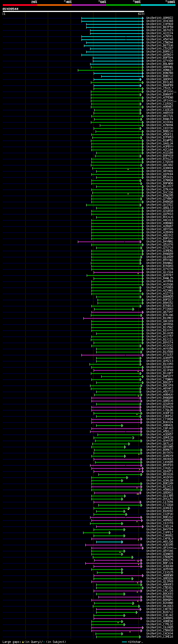Select hit label UniRef100_Q6ERV1
Viewport: 178px width, 644px height.
(x=160, y=79)
